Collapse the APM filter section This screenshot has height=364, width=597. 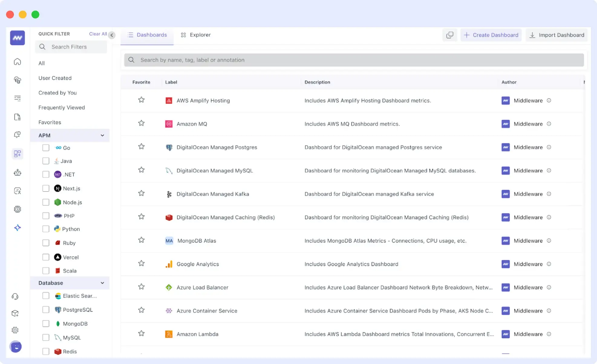(x=102, y=135)
